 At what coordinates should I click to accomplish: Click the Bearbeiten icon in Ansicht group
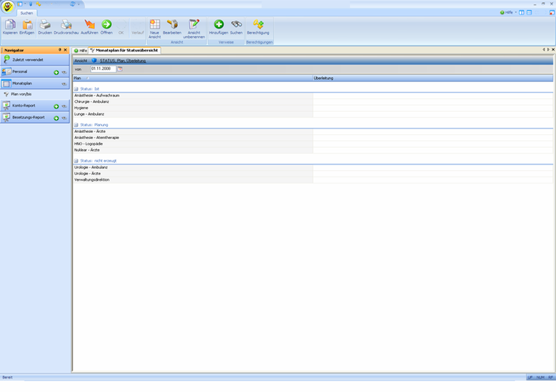click(172, 24)
